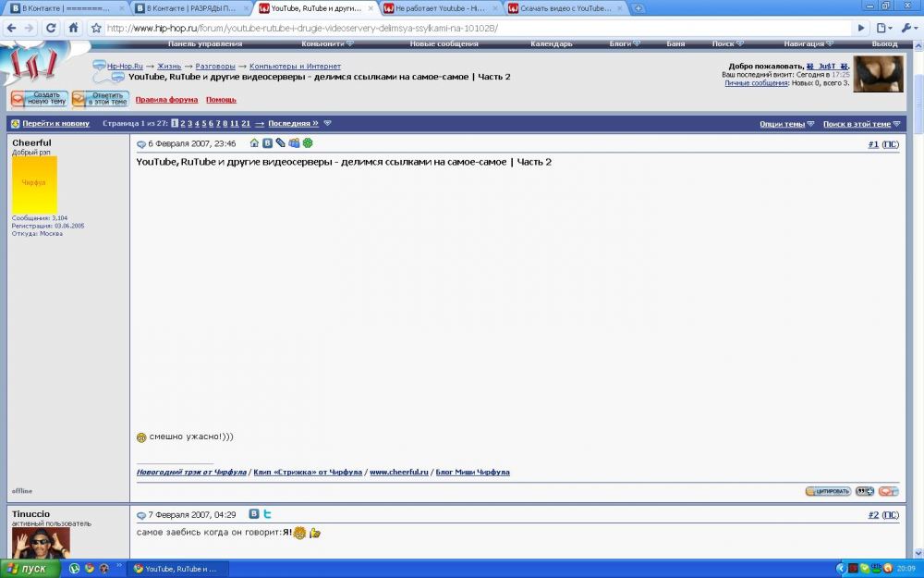Go to page 2 of the thread

click(183, 123)
